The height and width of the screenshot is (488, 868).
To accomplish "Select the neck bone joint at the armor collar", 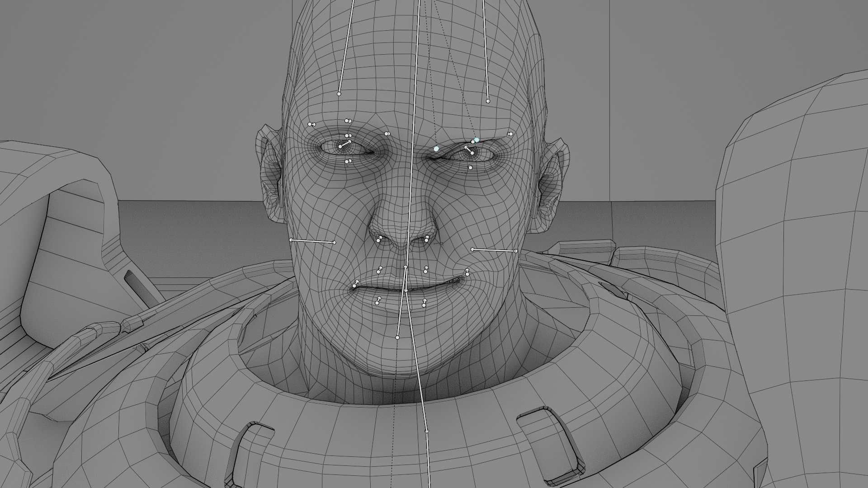I will 427,432.
